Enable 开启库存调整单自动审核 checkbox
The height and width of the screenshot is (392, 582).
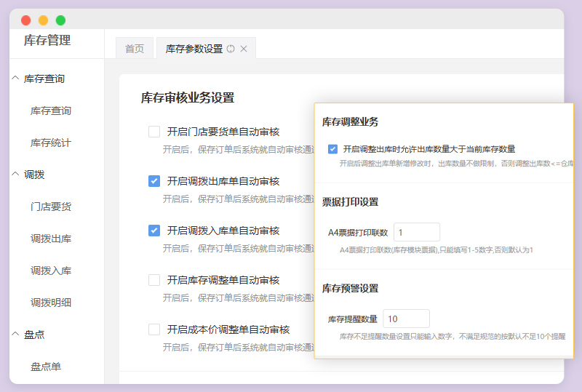pyautogui.click(x=154, y=280)
